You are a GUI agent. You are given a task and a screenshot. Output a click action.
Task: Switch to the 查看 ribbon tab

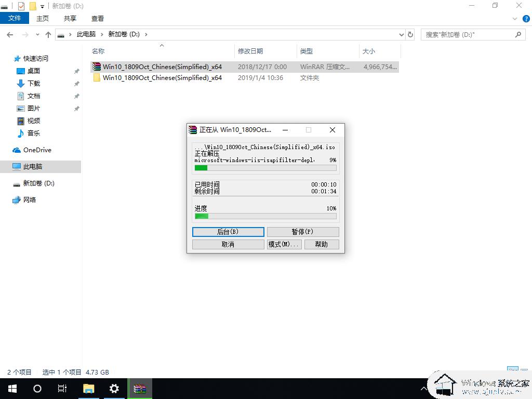(x=98, y=18)
